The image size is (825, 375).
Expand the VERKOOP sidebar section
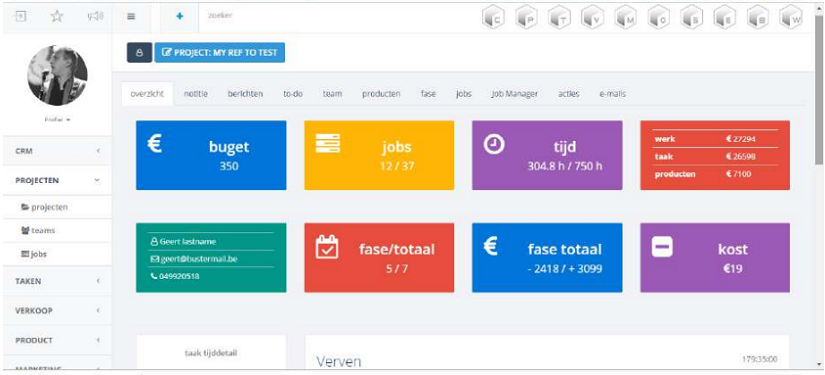pyautogui.click(x=57, y=311)
